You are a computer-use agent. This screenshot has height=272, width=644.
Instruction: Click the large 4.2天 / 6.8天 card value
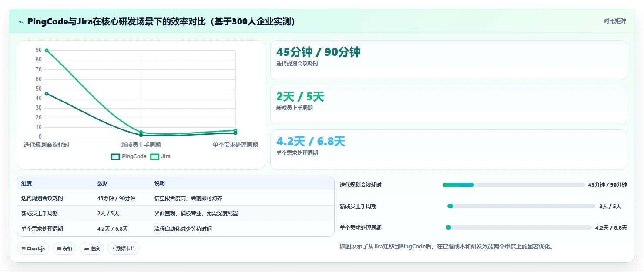311,142
